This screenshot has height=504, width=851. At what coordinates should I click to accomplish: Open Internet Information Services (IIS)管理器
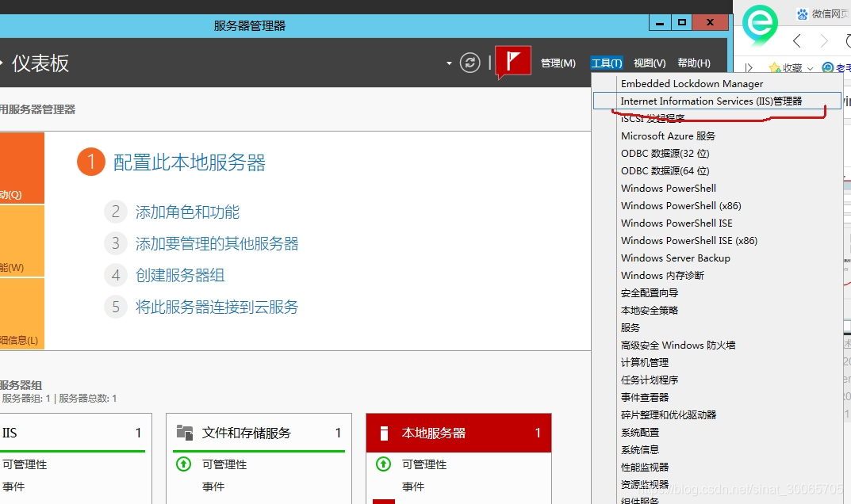(717, 101)
